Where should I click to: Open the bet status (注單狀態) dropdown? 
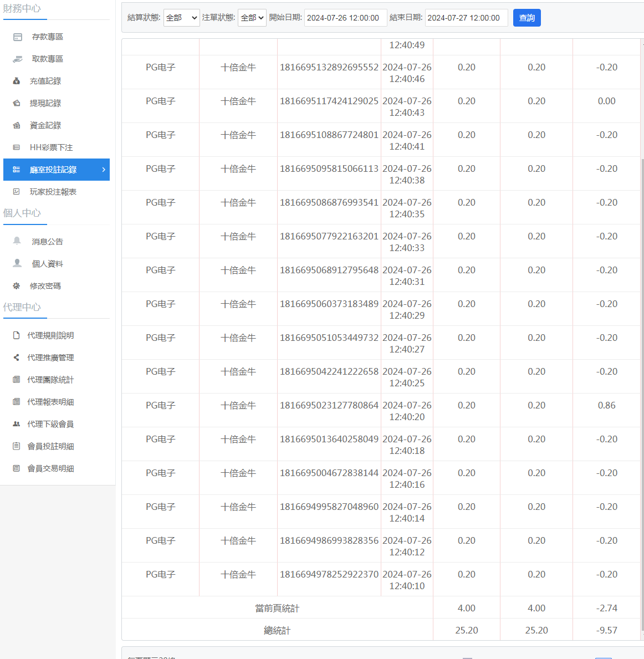[x=252, y=18]
